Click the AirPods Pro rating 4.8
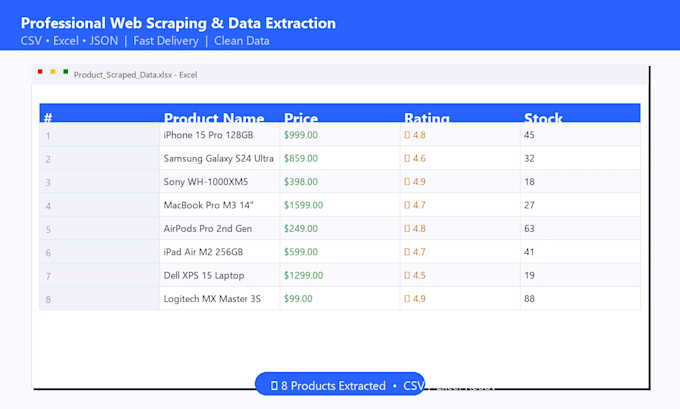The height and width of the screenshot is (409, 680). click(x=415, y=229)
